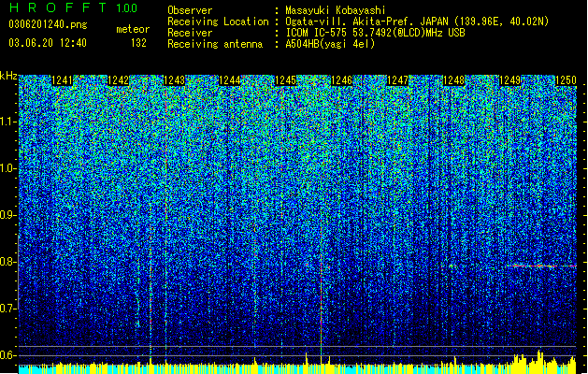Screen dimensions: 588x374
Task: Click the 1243 time marker
Action: coord(175,80)
